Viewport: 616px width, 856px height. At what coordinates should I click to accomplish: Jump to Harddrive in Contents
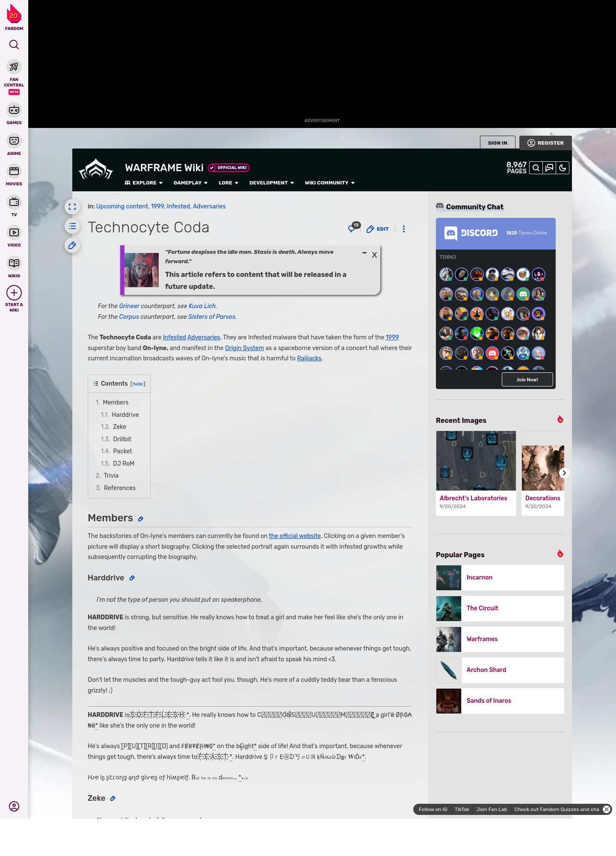point(125,415)
